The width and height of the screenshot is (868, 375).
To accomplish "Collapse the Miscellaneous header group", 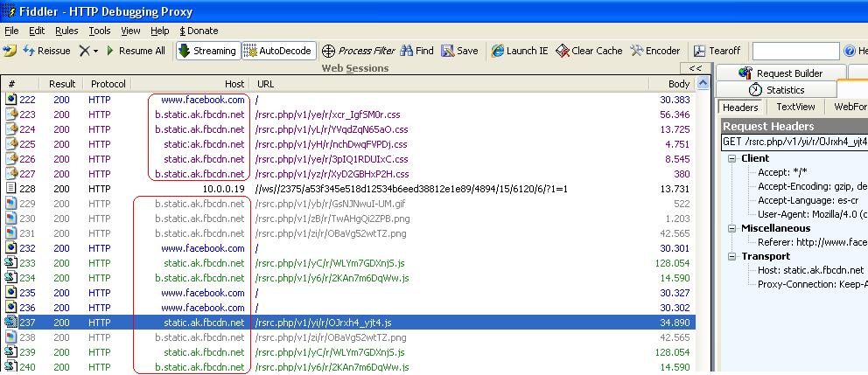I will coord(732,228).
